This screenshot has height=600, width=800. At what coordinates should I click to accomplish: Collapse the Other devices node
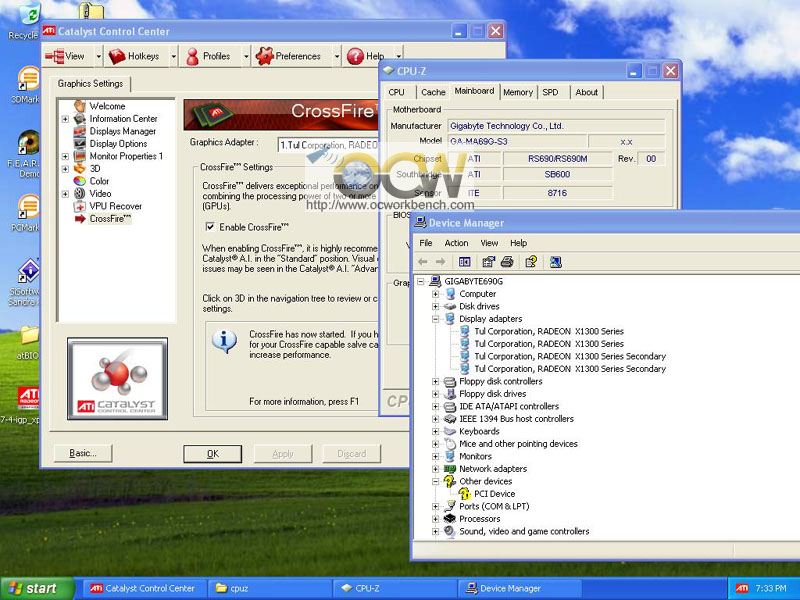[435, 481]
